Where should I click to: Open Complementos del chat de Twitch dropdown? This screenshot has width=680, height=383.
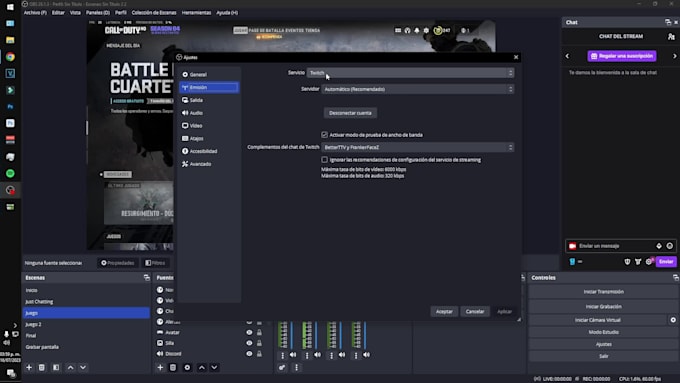418,147
